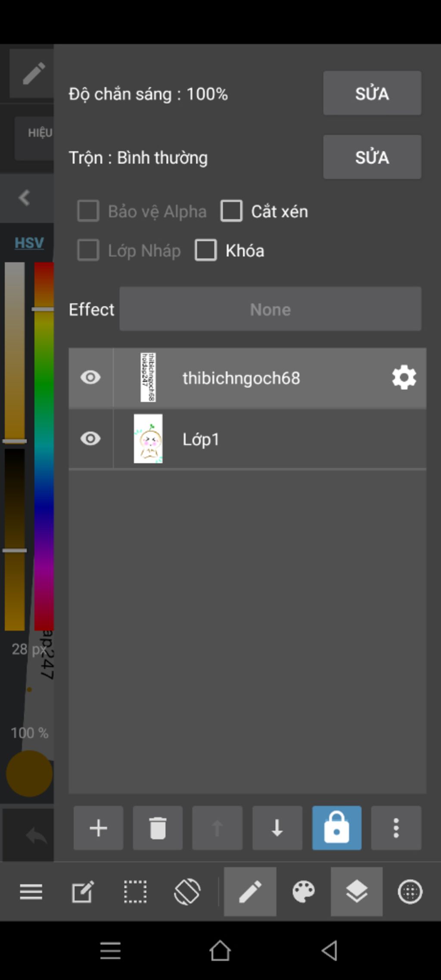Switch to the HSV color tab
441x980 pixels.
click(x=29, y=243)
